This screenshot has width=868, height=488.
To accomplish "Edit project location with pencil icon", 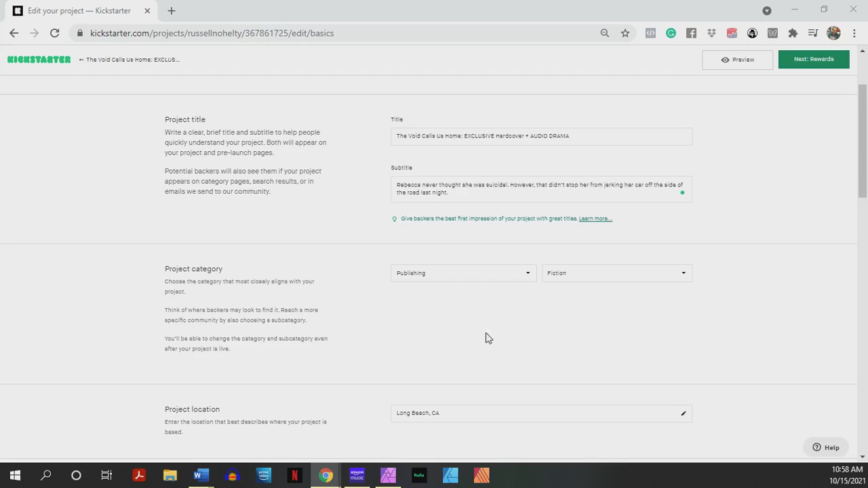I will coord(683,413).
